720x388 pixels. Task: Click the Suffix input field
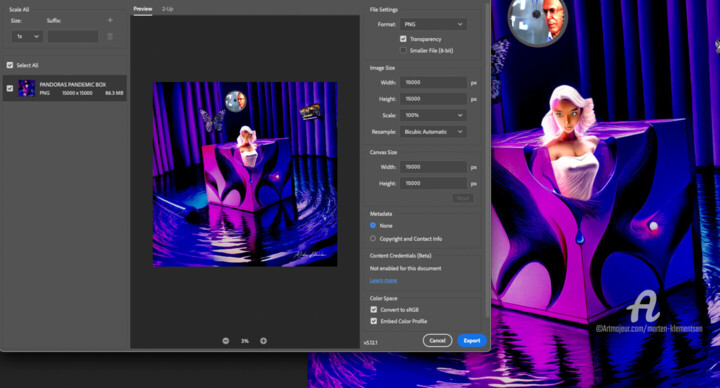click(73, 36)
